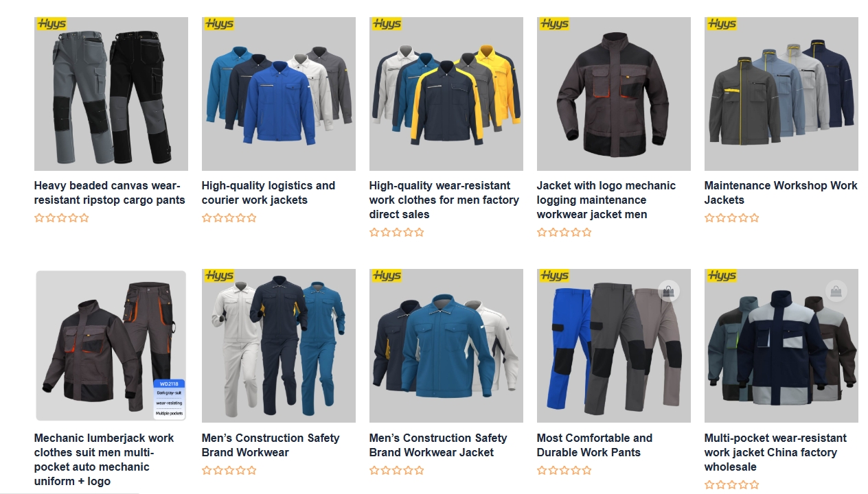The height and width of the screenshot is (494, 868).
Task: Open High-quality wear-resistant work clothes for men link
Action: coord(444,200)
